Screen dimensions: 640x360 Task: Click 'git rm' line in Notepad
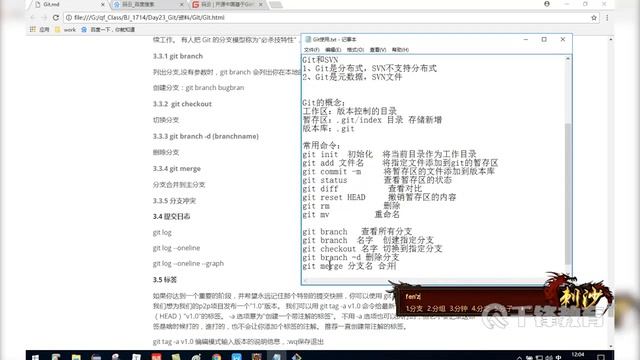click(x=351, y=206)
